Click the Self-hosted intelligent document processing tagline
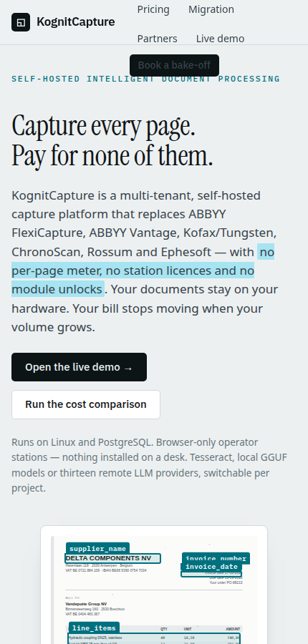Screen dimensions: 308x644 pos(145,79)
